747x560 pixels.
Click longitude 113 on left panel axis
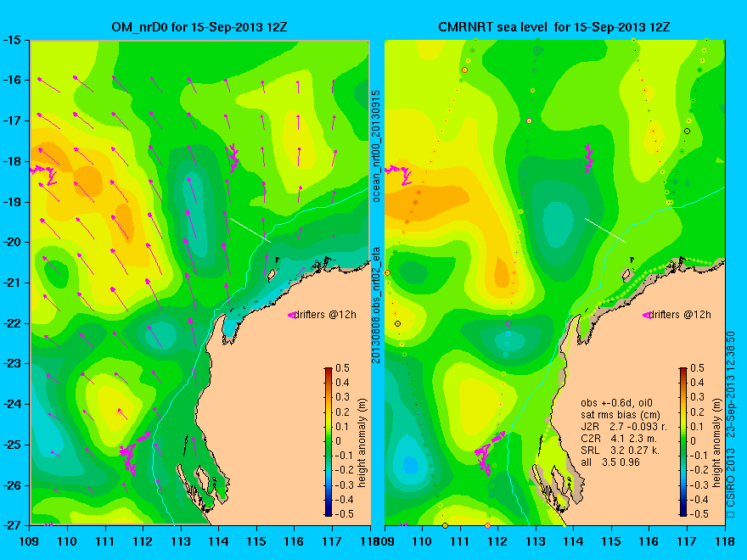[x=181, y=541]
